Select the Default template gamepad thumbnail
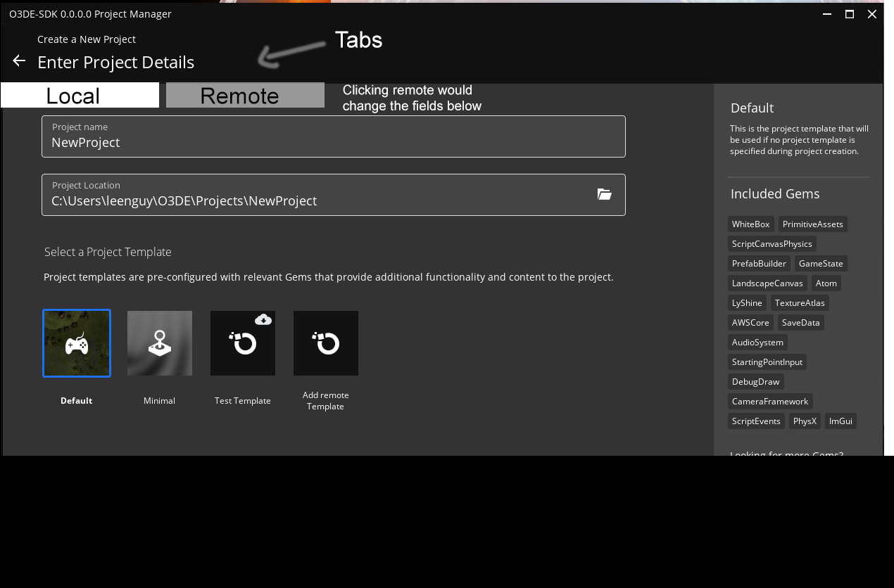The image size is (894, 588). click(x=76, y=343)
